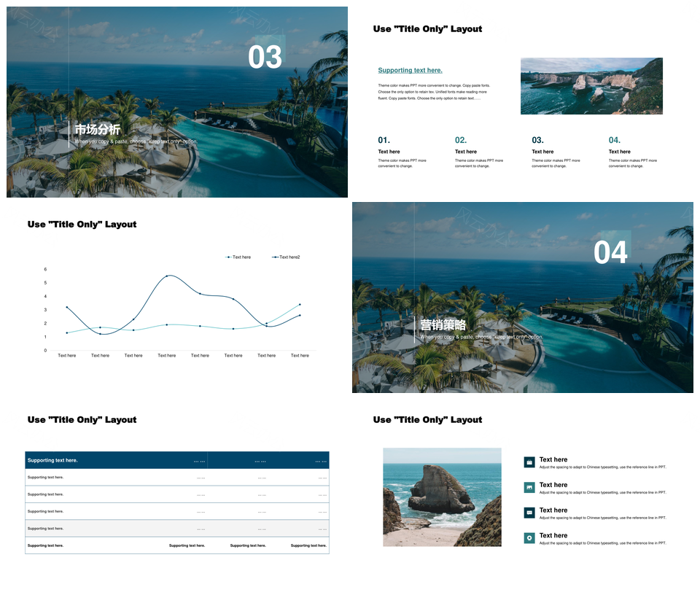Click the briefcase icon in the list
This screenshot has height=595, width=700.
click(x=529, y=462)
